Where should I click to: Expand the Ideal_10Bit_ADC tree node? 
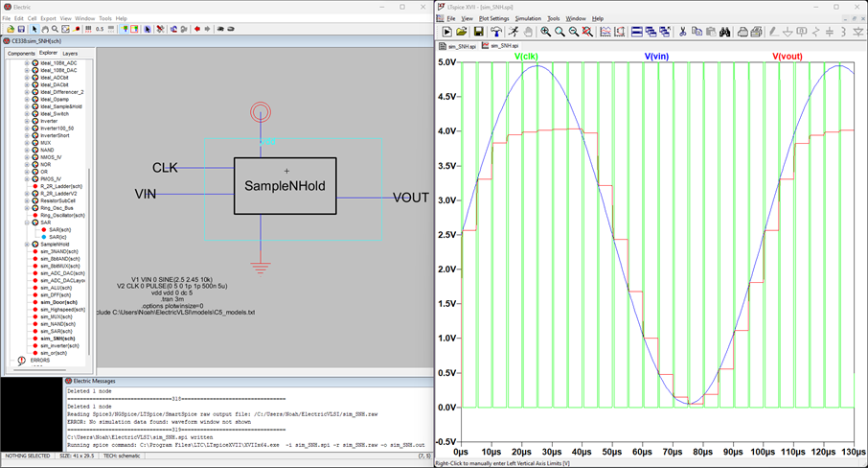point(27,63)
